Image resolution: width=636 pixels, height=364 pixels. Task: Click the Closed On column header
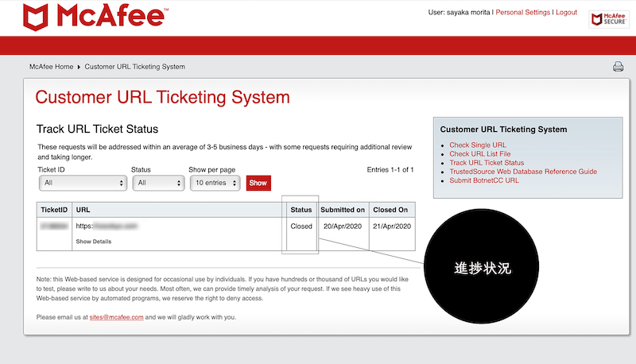(390, 210)
